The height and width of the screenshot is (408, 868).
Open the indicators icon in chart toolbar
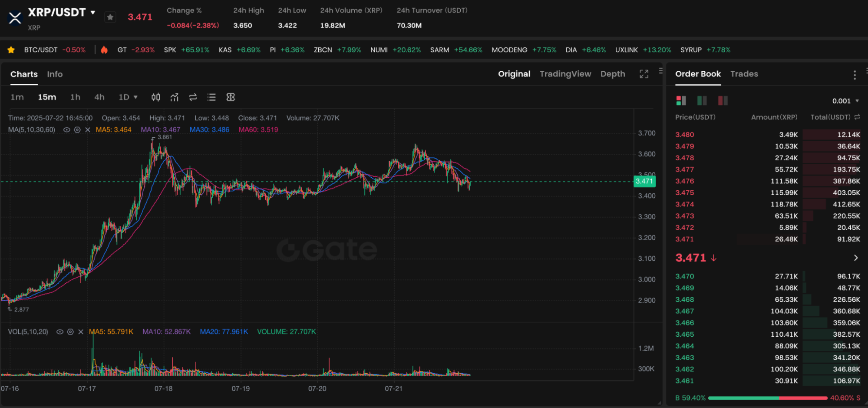[x=175, y=97]
